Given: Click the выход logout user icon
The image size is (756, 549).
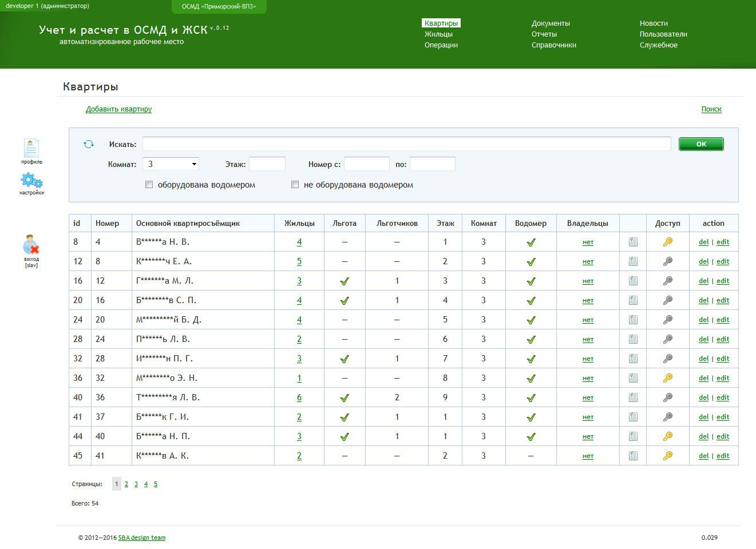Looking at the screenshot, I should [x=31, y=244].
